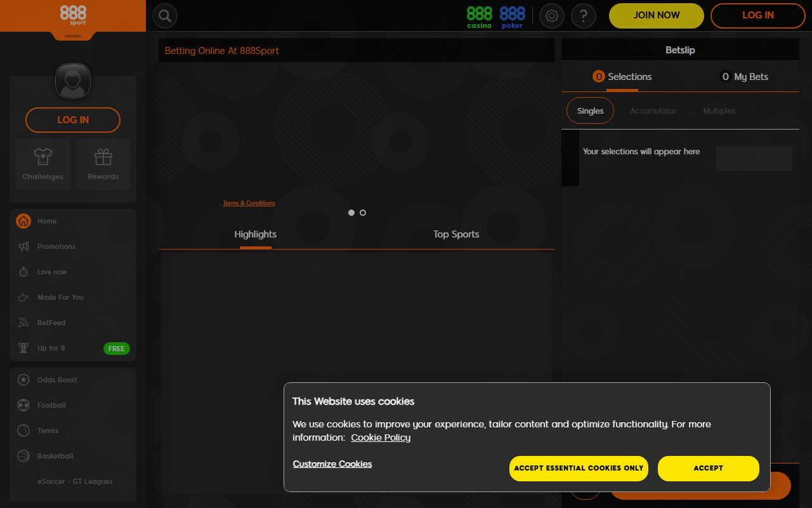This screenshot has height=508, width=812.
Task: Click the 888sport logo
Action: (x=73, y=15)
